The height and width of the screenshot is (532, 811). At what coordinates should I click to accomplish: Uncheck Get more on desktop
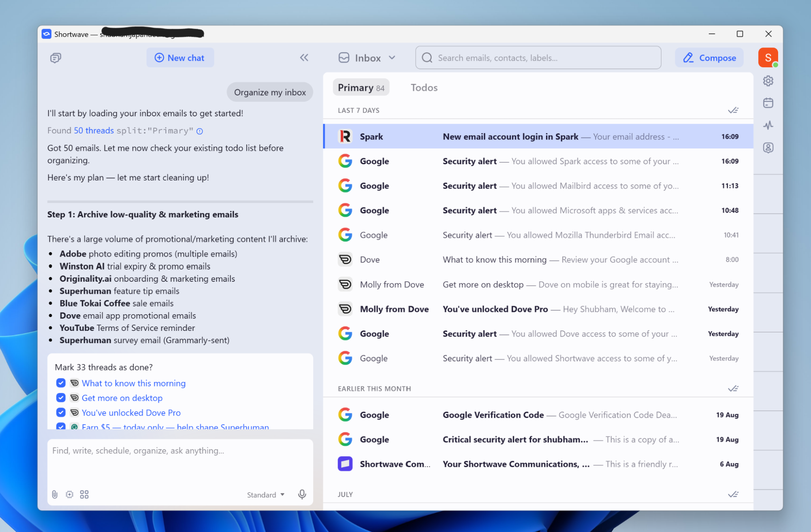(x=61, y=398)
